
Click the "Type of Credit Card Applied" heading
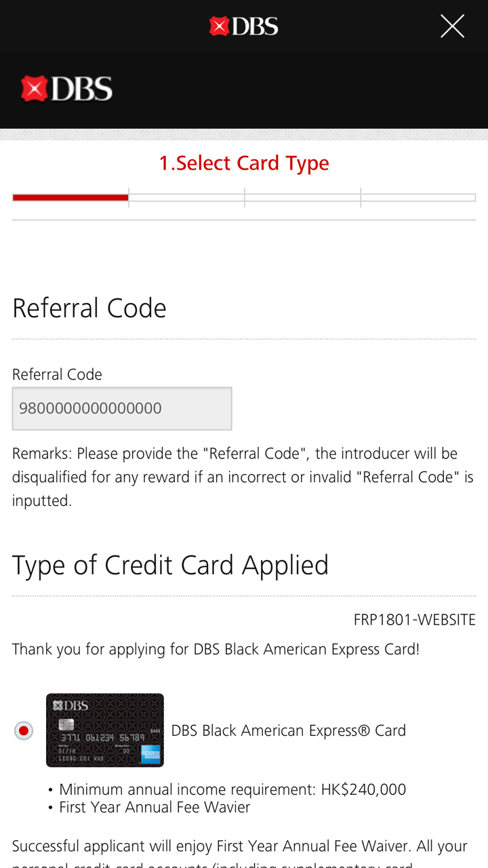[170, 566]
